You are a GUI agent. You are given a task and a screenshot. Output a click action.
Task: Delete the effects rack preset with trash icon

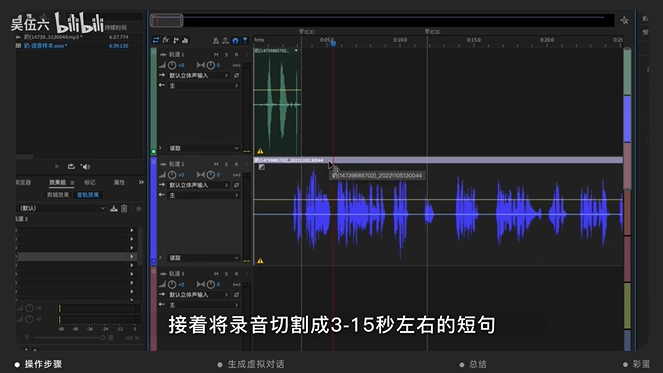124,208
